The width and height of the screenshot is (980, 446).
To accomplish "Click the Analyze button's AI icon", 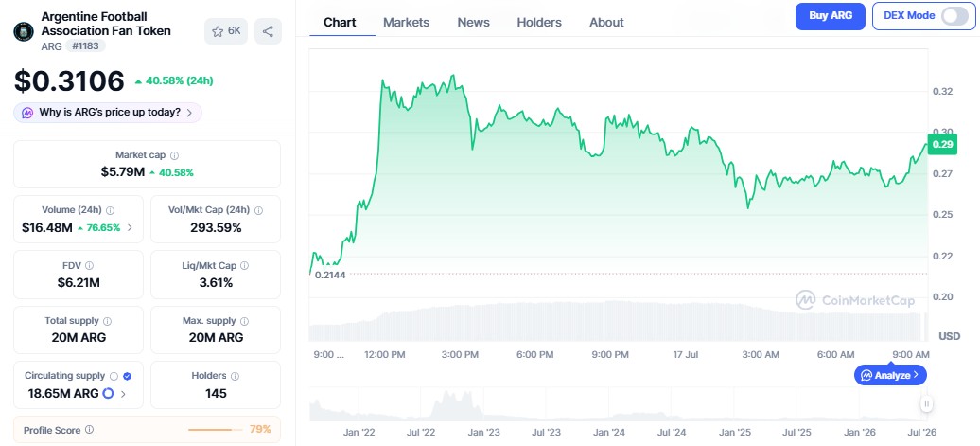I will (866, 375).
